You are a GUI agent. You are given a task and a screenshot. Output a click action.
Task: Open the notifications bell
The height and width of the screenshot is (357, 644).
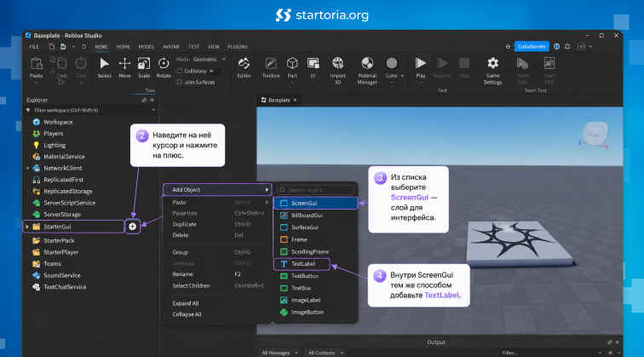567,46
